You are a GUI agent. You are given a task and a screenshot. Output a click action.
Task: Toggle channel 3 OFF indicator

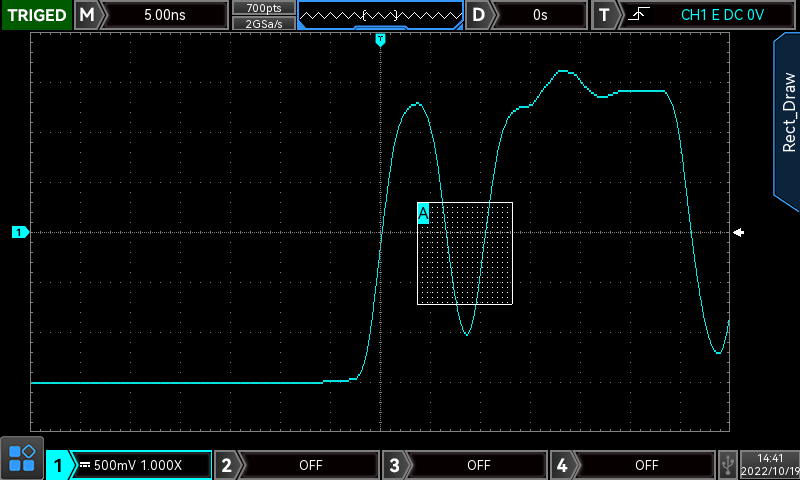click(x=478, y=465)
